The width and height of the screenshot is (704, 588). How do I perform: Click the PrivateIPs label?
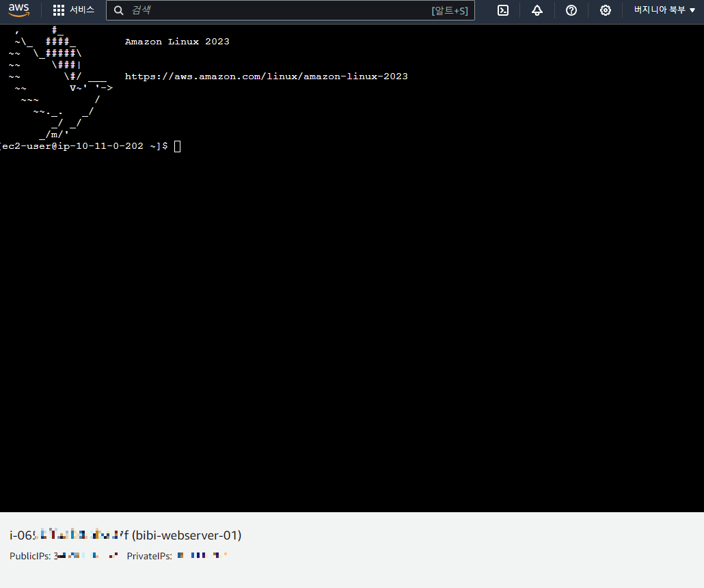[150, 556]
